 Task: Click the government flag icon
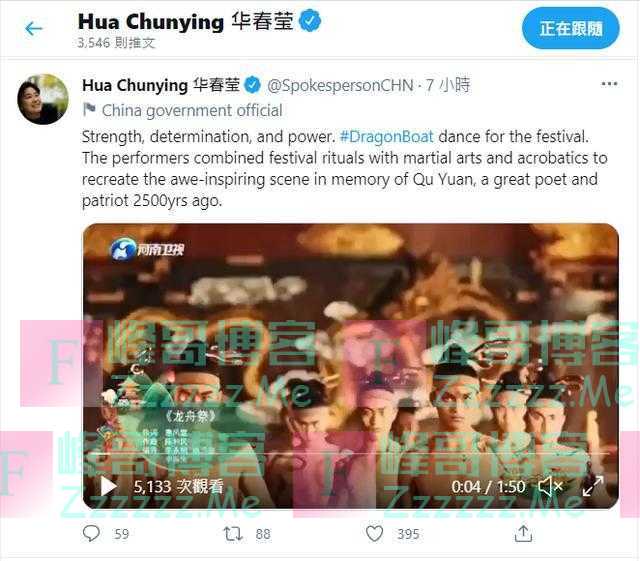[89, 109]
